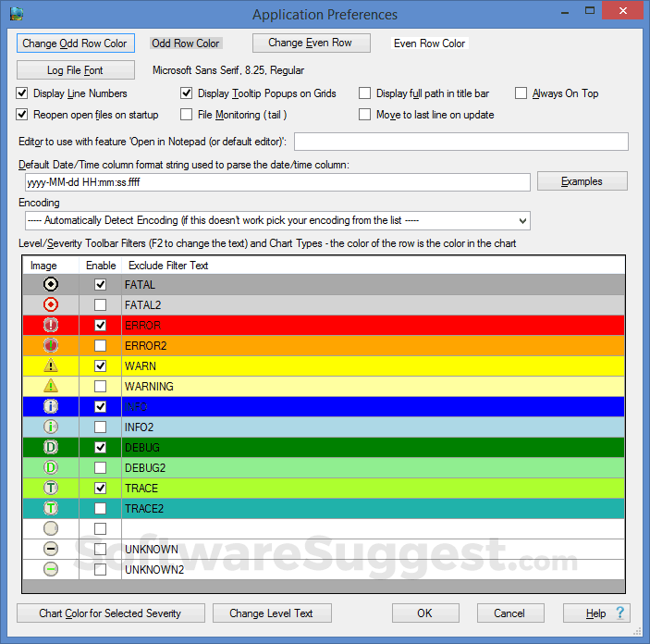Viewport: 650px width, 644px height.
Task: Click the Log File Font button
Action: (75, 70)
